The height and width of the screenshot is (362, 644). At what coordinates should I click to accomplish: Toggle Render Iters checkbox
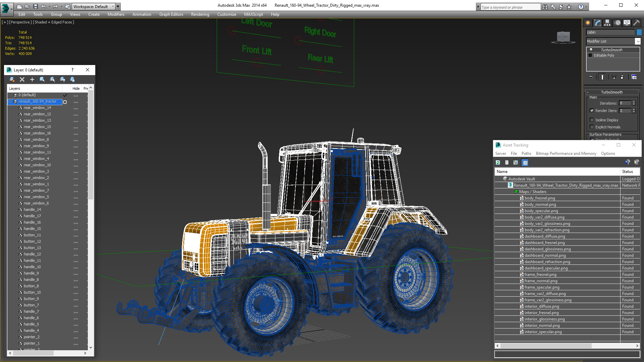[592, 111]
